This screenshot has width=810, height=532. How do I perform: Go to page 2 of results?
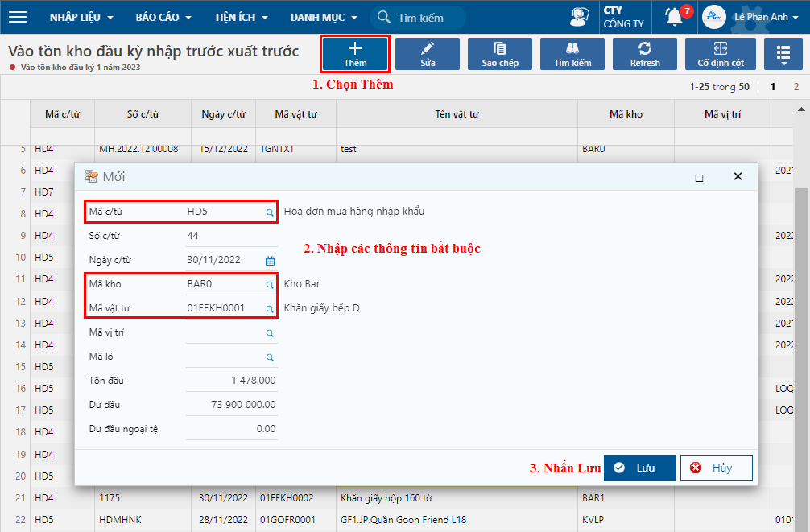(796, 87)
